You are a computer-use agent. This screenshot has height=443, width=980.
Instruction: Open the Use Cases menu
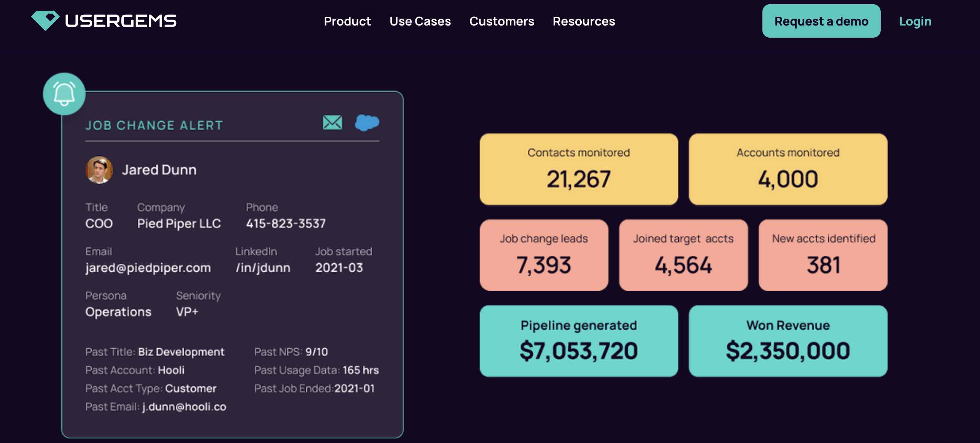point(420,21)
